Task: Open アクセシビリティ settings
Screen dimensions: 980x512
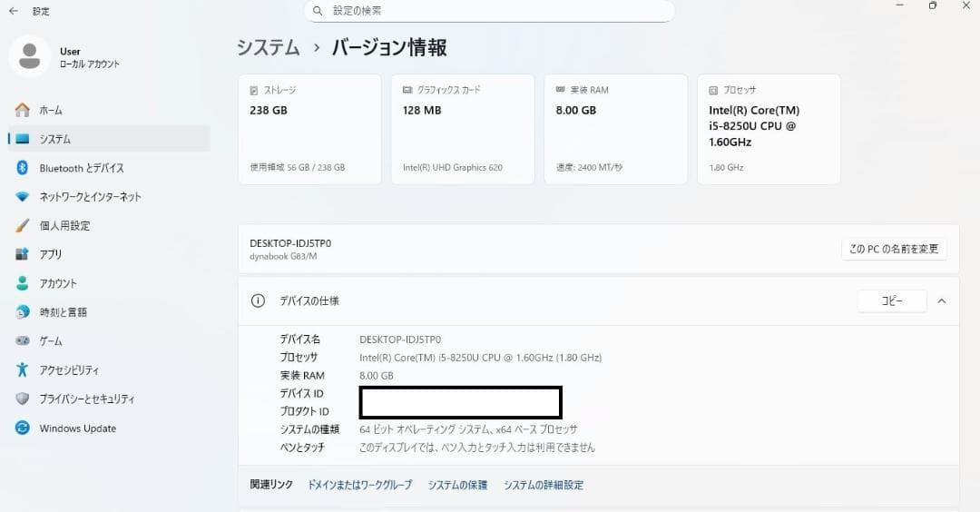Action: click(x=109, y=369)
